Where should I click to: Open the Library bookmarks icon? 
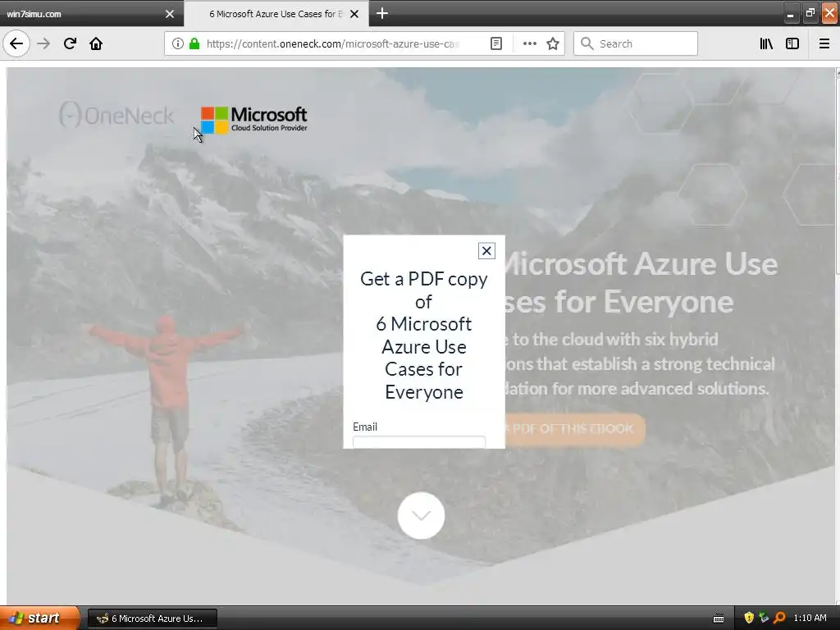click(x=766, y=43)
